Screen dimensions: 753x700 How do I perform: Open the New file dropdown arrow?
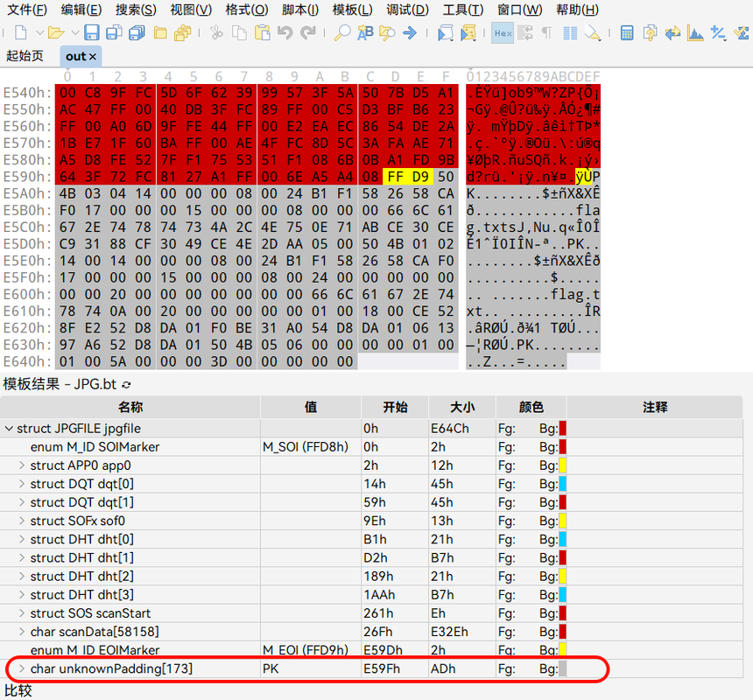click(40, 33)
